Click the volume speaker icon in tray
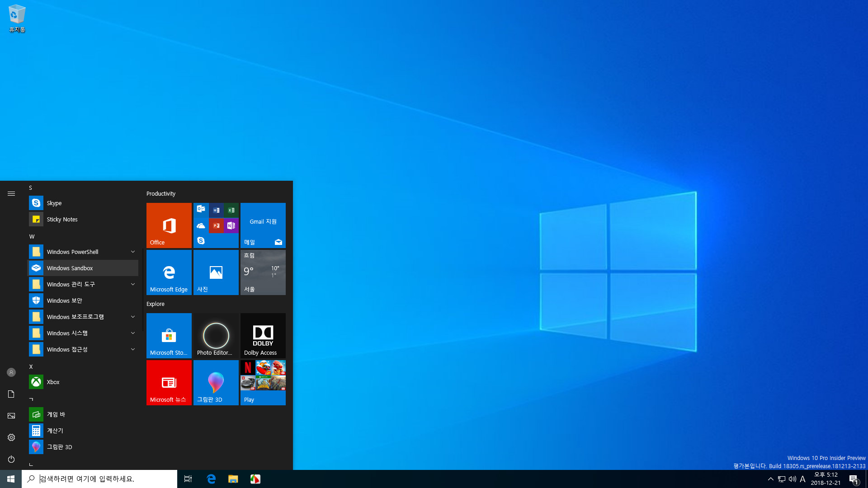This screenshot has width=868, height=488. click(x=793, y=479)
